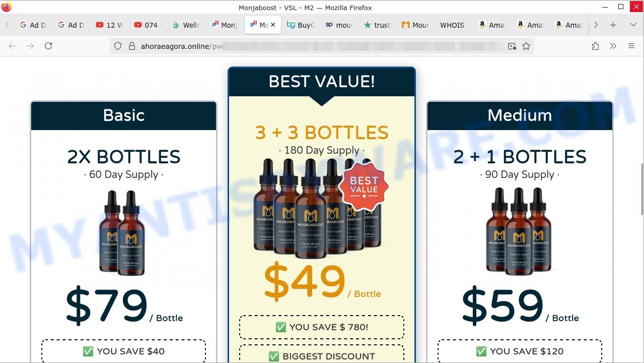The width and height of the screenshot is (644, 363).
Task: View site padlock security info
Action: 132,46
